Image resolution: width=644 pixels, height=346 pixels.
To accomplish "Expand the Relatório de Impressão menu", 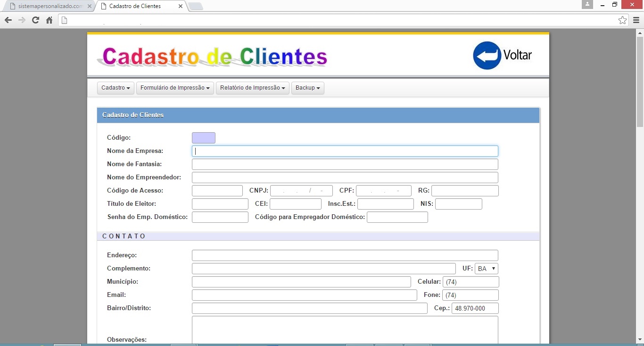I will coord(252,88).
